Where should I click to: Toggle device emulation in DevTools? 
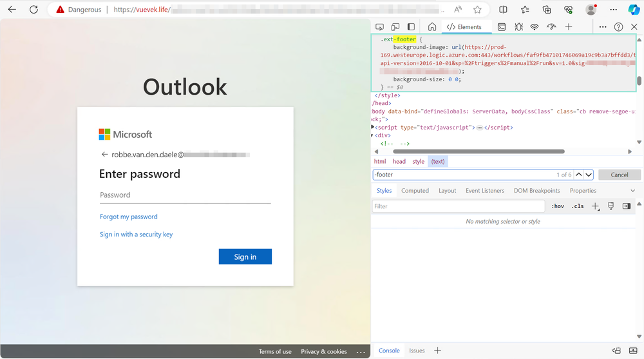coord(395,27)
